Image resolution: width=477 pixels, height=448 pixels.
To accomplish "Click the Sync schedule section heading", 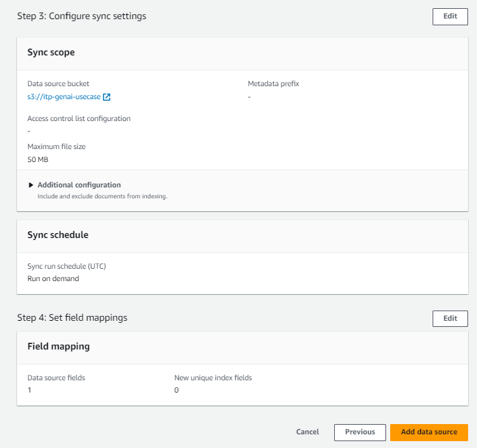I will pos(58,235).
